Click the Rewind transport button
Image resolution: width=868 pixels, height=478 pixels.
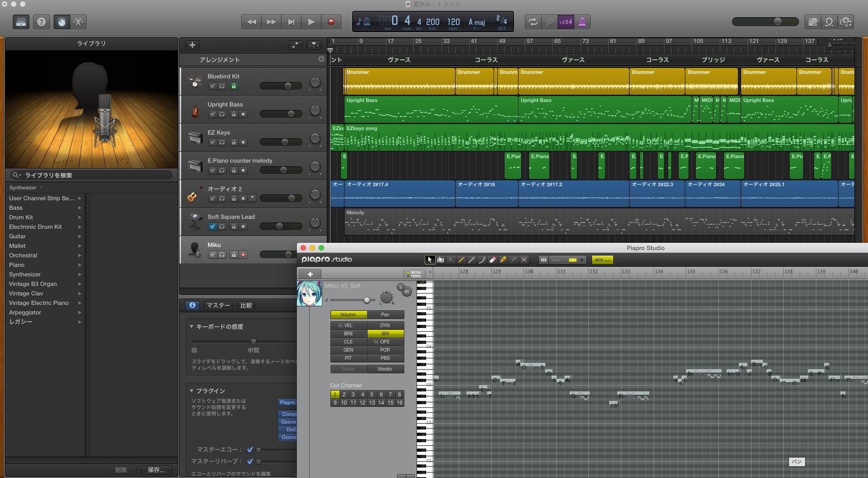pyautogui.click(x=251, y=22)
